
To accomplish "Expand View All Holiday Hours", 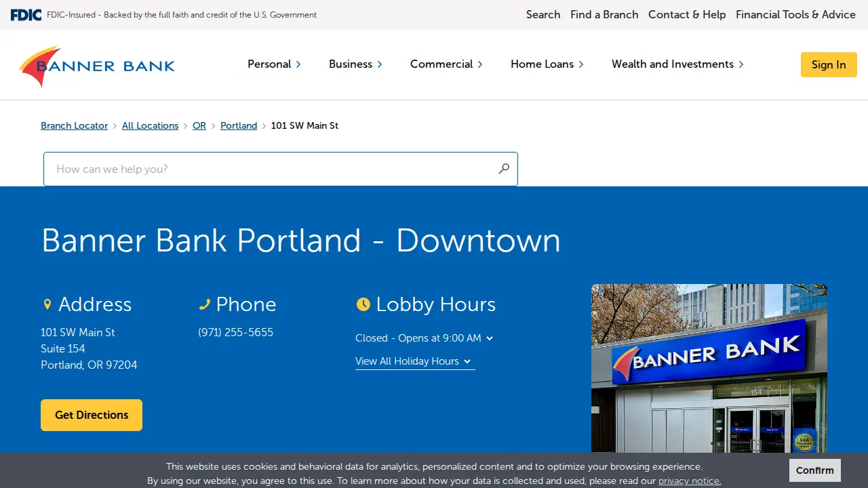I will [x=415, y=361].
